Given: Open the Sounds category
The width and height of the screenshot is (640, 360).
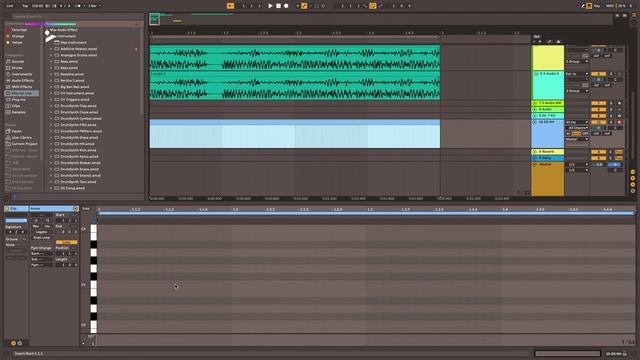Looking at the screenshot, I should pos(18,62).
